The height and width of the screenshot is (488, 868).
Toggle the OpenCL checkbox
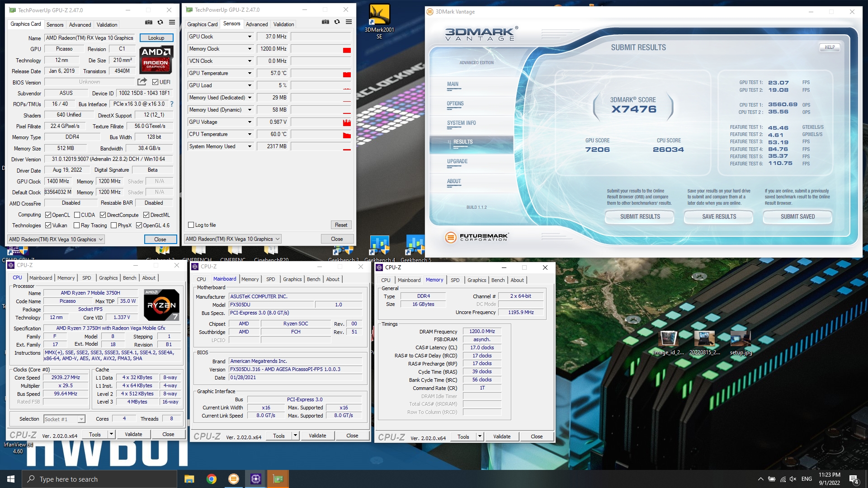[48, 215]
